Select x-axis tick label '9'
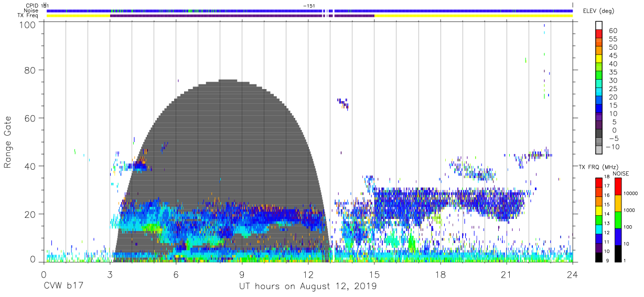This screenshot has width=644, height=297. (x=242, y=274)
